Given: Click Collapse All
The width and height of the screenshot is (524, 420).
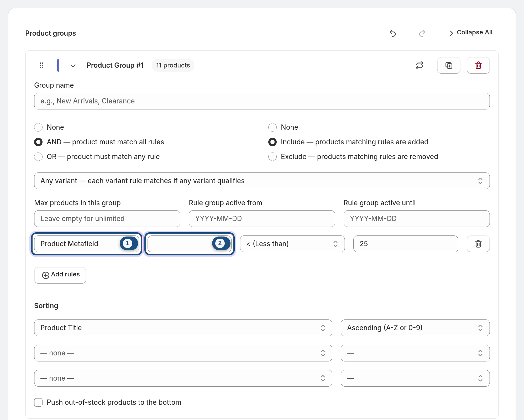Looking at the screenshot, I should coord(471,33).
